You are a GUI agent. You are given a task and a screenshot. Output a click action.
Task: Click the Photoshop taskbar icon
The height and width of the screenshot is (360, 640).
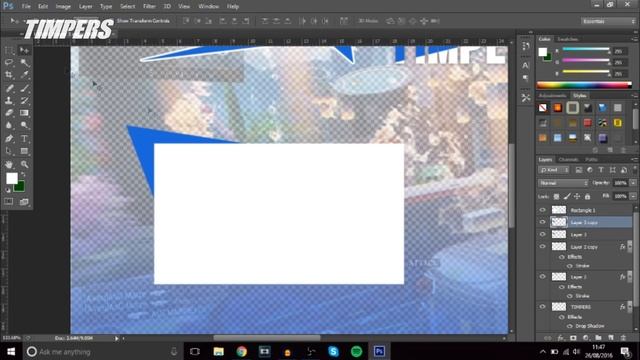379,351
